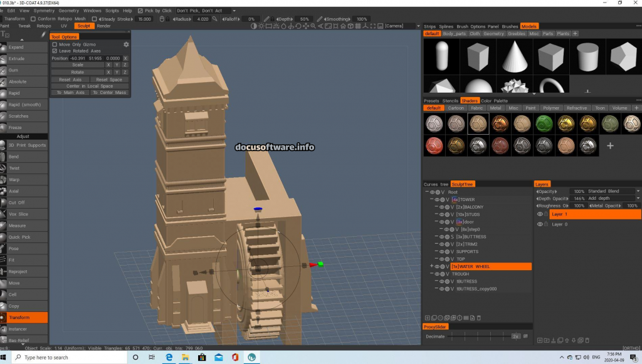This screenshot has width=642, height=364.
Task: Select the Pose tool
Action: coord(24,248)
